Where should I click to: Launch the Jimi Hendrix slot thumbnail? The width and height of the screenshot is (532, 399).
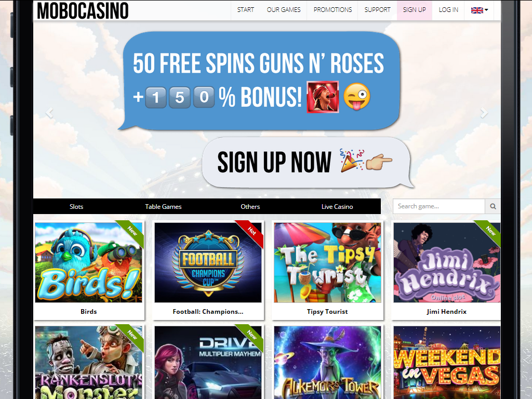tap(446, 262)
